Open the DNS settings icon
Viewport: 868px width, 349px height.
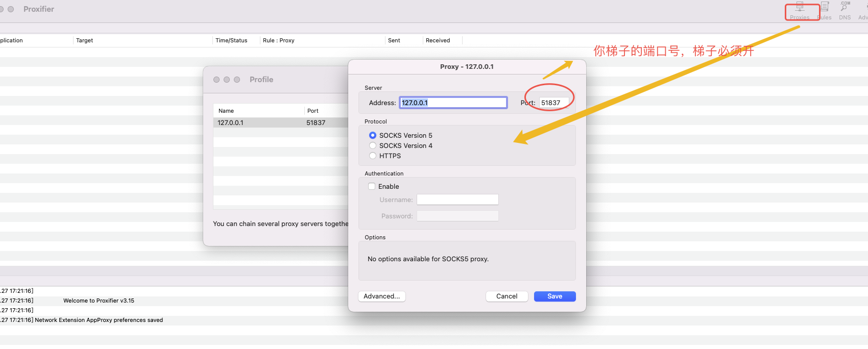pos(845,10)
